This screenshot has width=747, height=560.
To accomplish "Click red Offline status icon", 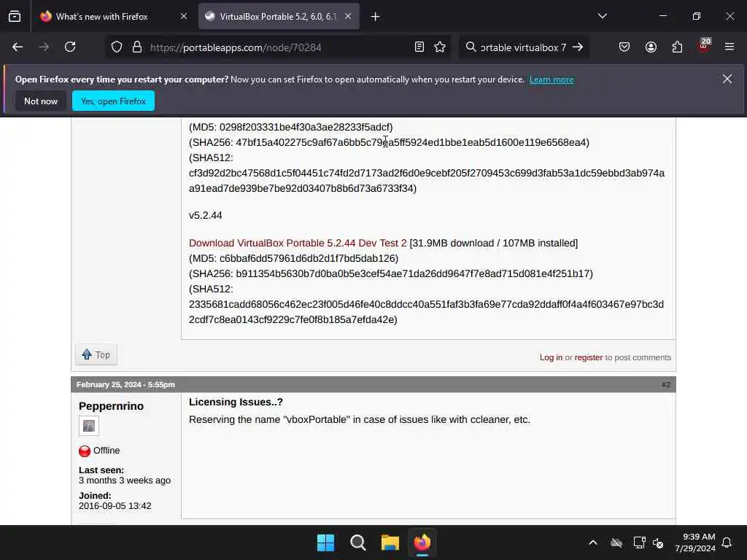I will 85,451.
